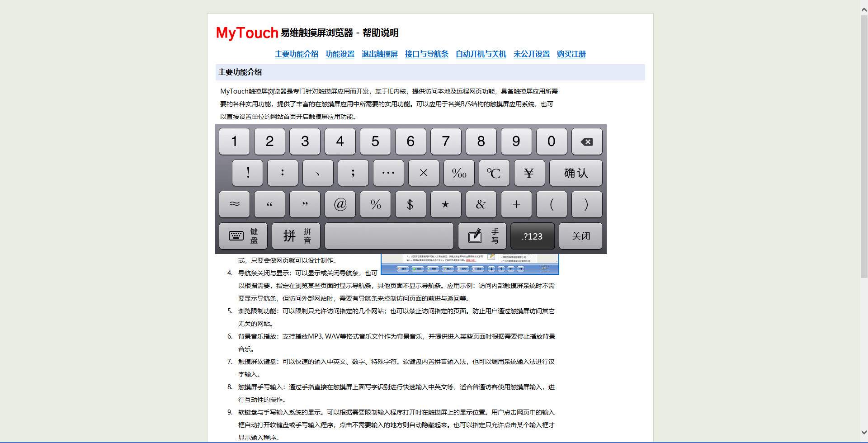Click the scrollbar down arrow
Screen dimensions: 868x443
tap(864, 433)
